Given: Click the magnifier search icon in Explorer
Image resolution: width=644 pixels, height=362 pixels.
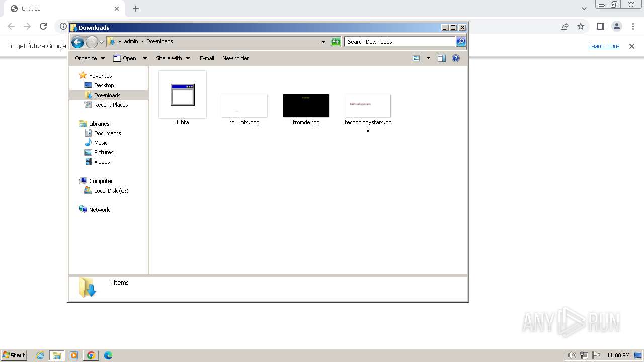Looking at the screenshot, I should [461, 42].
